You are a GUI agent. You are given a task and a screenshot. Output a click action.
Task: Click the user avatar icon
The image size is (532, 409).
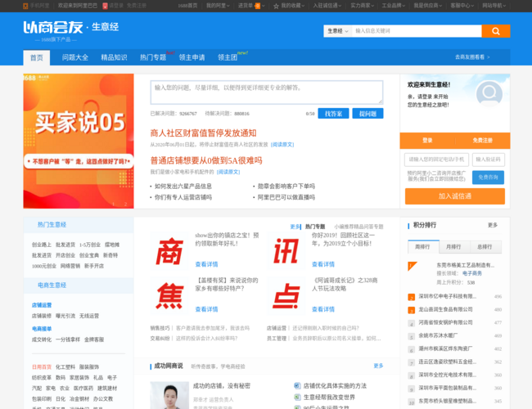click(x=489, y=93)
